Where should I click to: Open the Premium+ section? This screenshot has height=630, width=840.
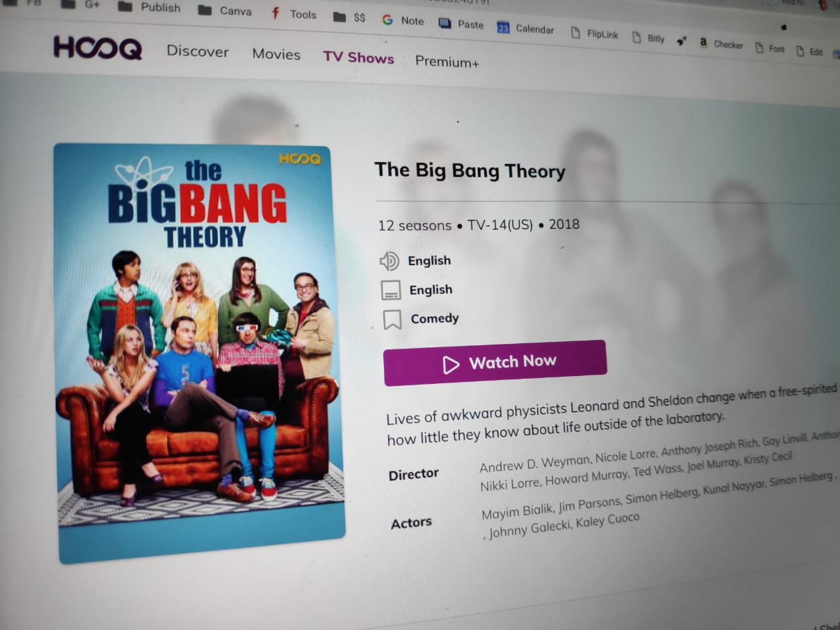[447, 62]
